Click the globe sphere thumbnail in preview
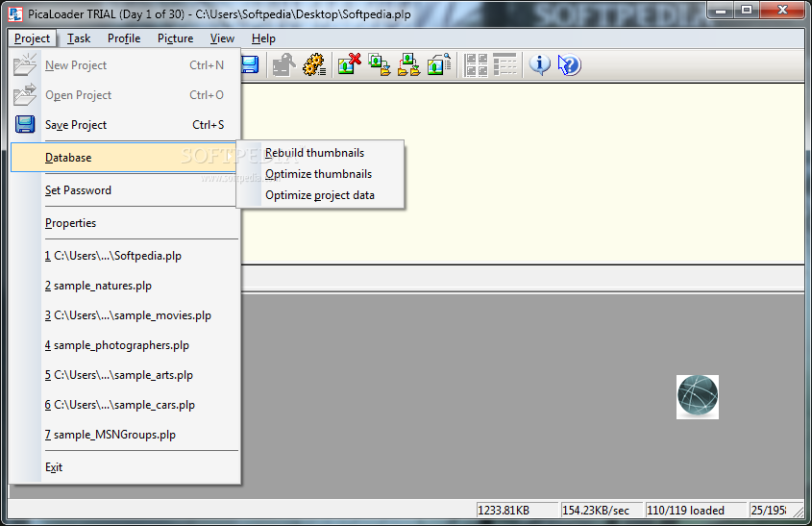Image resolution: width=812 pixels, height=526 pixels. pos(698,397)
